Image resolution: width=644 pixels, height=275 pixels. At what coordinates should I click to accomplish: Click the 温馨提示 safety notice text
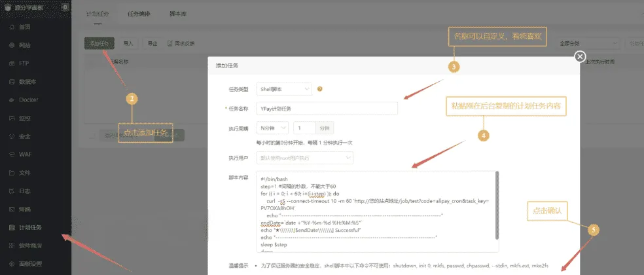404,266
